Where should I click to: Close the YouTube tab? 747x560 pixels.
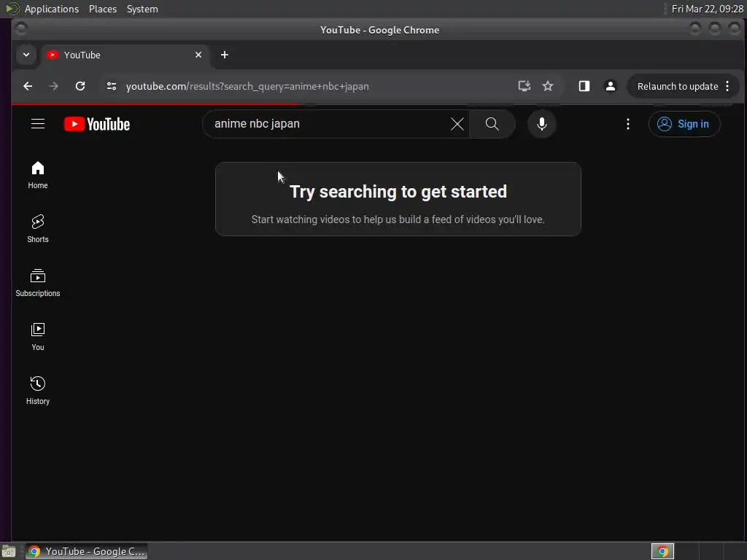pyautogui.click(x=198, y=55)
